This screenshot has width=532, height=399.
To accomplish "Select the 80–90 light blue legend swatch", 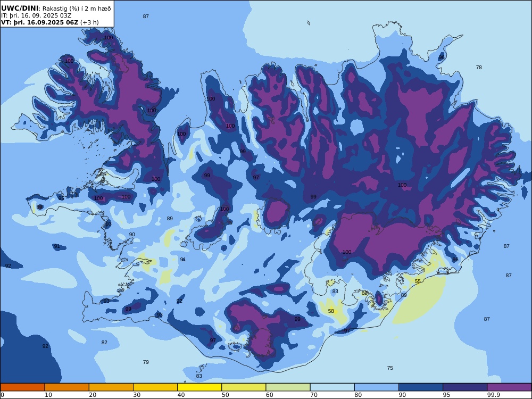I will pyautogui.click(x=377, y=387).
